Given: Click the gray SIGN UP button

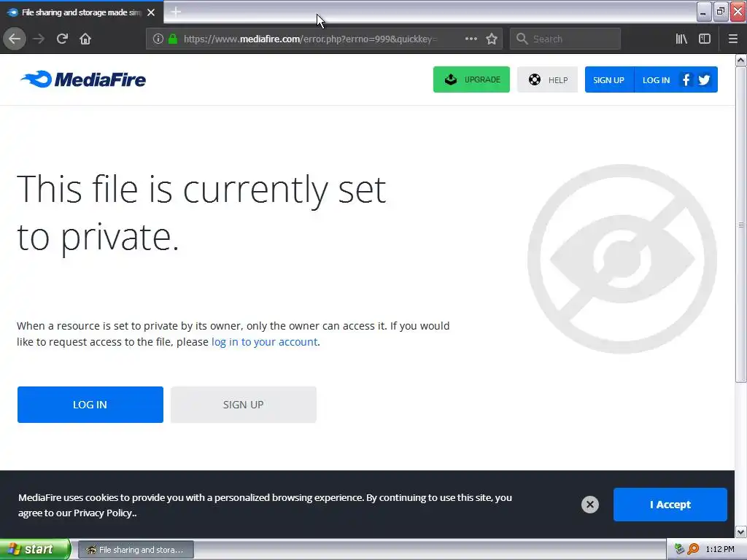Looking at the screenshot, I should (243, 404).
